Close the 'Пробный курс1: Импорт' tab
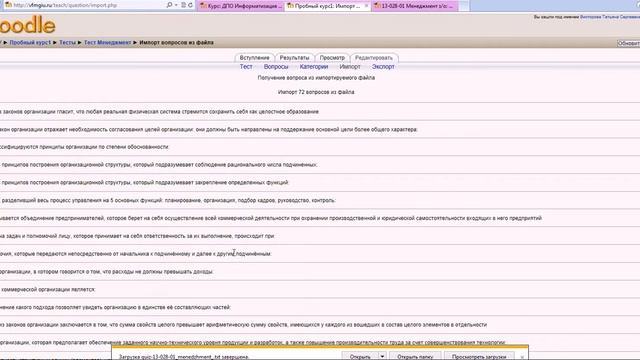 pyautogui.click(x=366, y=6)
